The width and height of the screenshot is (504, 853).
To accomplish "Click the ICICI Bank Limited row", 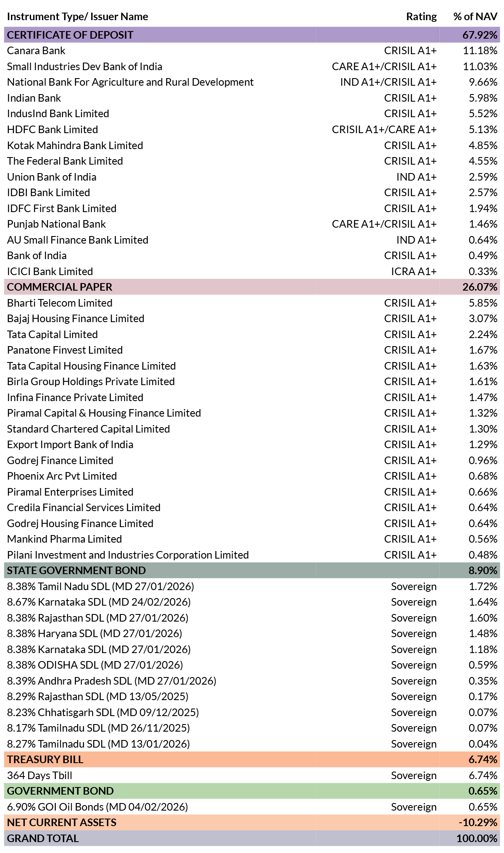I will [x=252, y=271].
